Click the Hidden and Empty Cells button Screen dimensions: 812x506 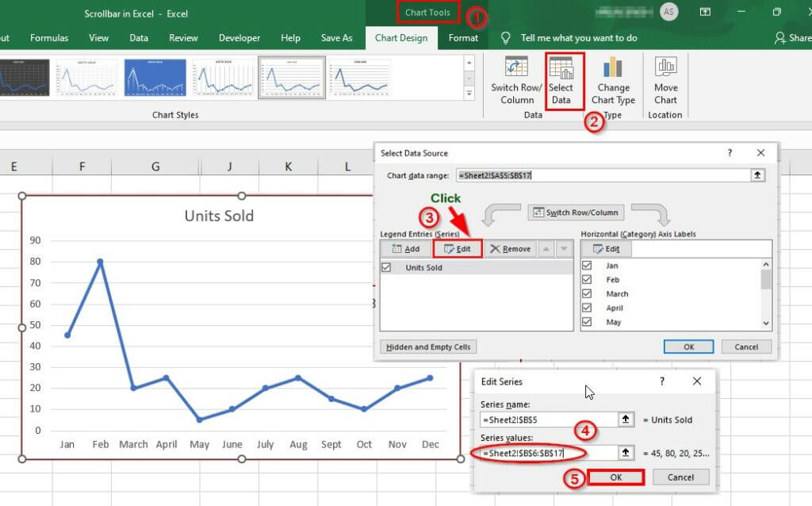tap(428, 347)
